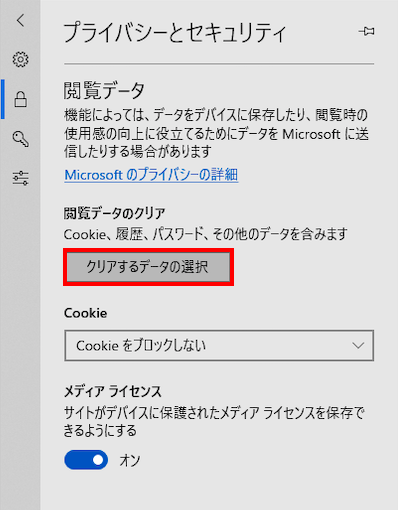The height and width of the screenshot is (510, 398).
Task: Open General settings via the gear icon
Action: click(20, 60)
